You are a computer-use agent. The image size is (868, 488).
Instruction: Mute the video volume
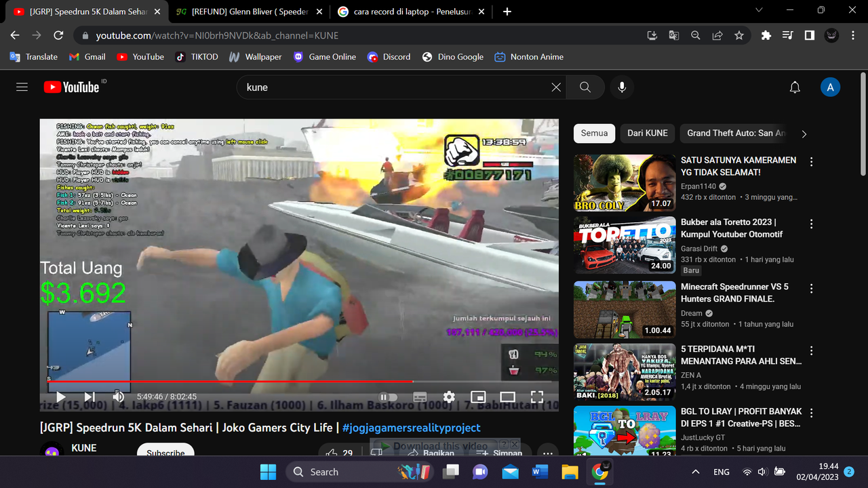pos(119,396)
